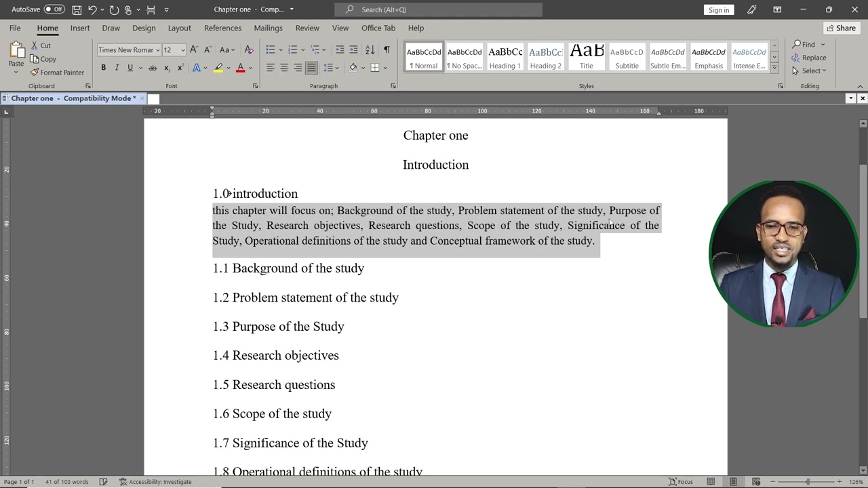Click the Redo icon
Viewport: 868px width, 488px height.
click(x=114, y=9)
